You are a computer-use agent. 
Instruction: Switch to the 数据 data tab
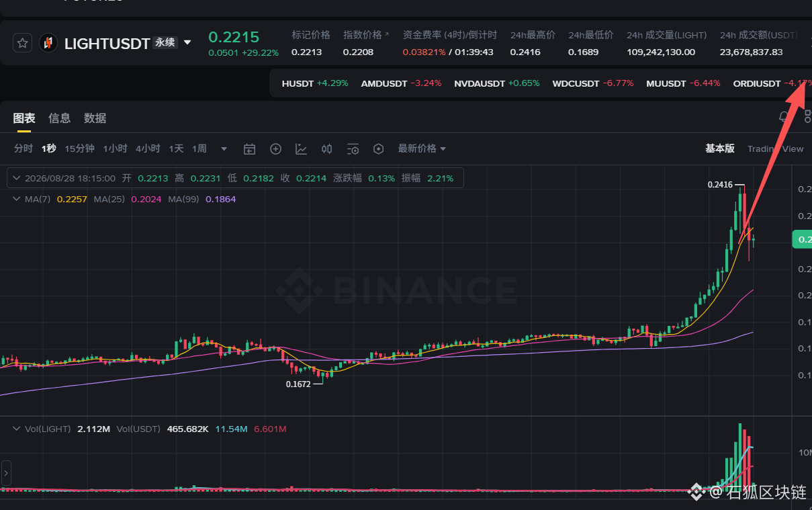coord(95,118)
